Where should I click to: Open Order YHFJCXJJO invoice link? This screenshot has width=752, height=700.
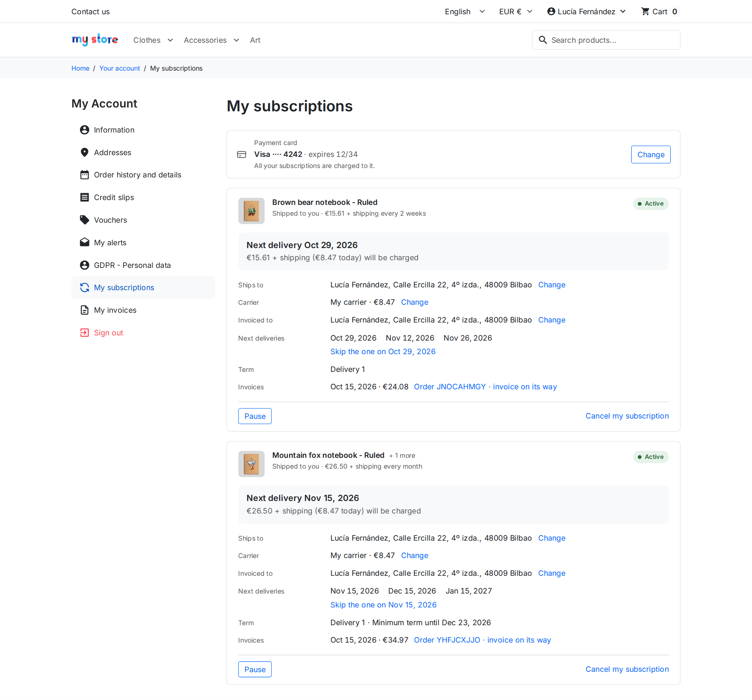tap(482, 639)
